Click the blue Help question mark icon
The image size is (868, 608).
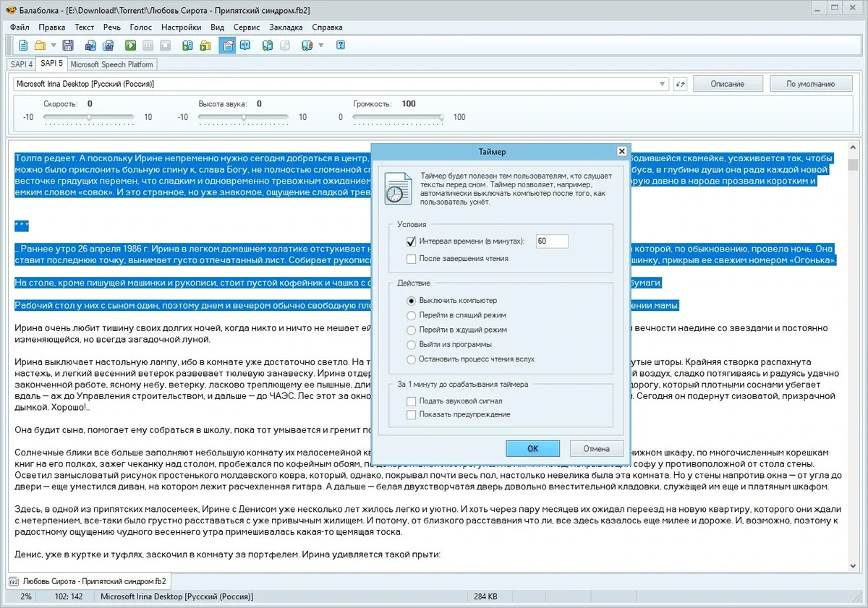pyautogui.click(x=341, y=46)
